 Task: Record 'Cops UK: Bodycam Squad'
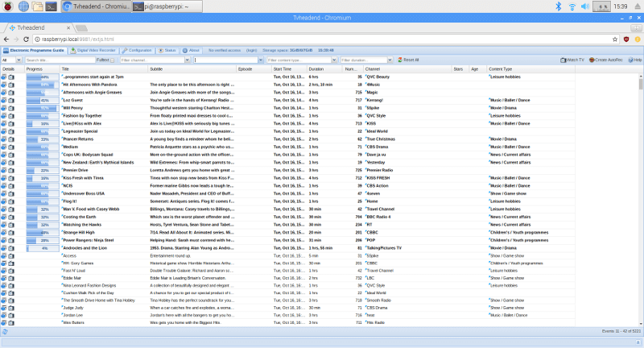[11, 155]
